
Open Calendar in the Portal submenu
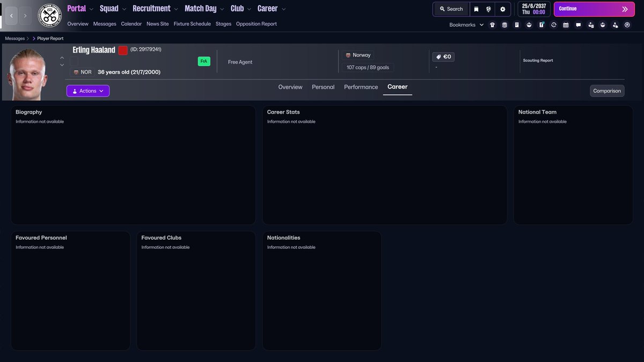click(x=131, y=24)
